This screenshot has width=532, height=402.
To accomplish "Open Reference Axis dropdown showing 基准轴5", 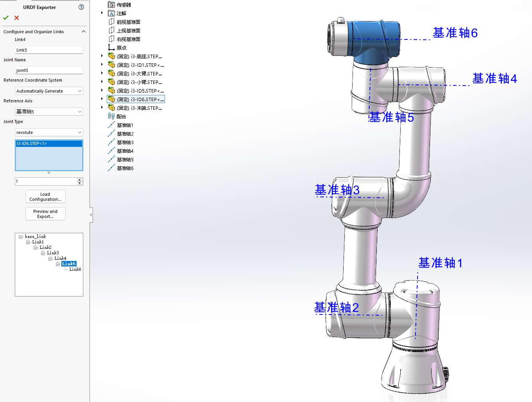I will click(x=49, y=112).
